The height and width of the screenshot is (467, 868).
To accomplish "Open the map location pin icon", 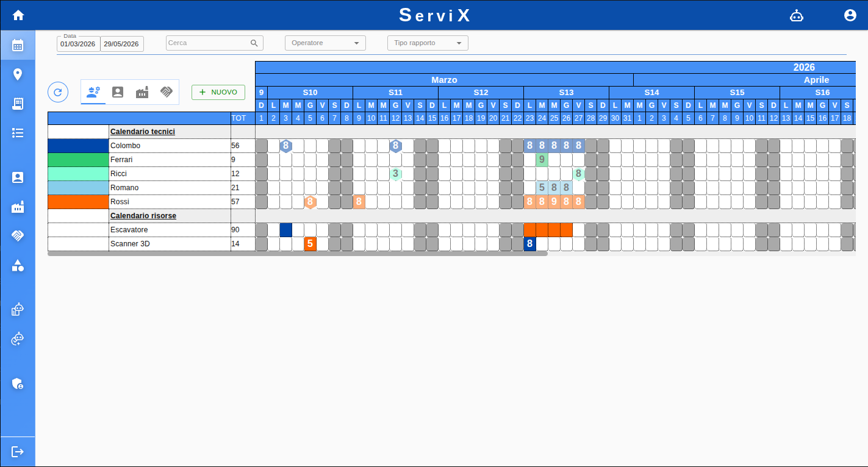I will [x=18, y=74].
